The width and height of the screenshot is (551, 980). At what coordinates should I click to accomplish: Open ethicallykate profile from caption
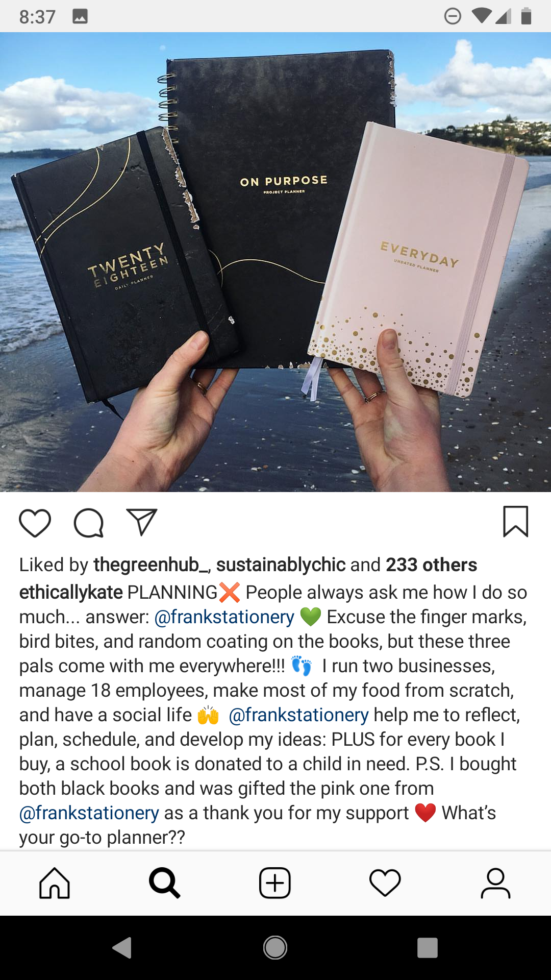(x=71, y=592)
